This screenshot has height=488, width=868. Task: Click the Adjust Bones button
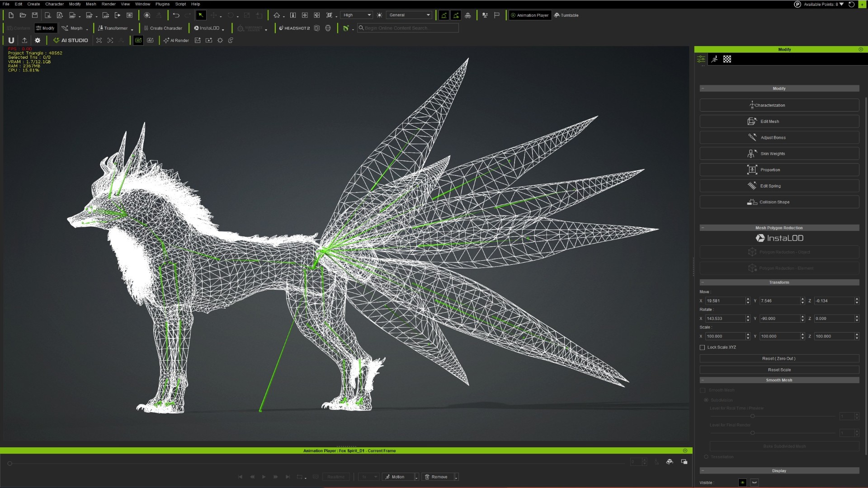coord(779,138)
